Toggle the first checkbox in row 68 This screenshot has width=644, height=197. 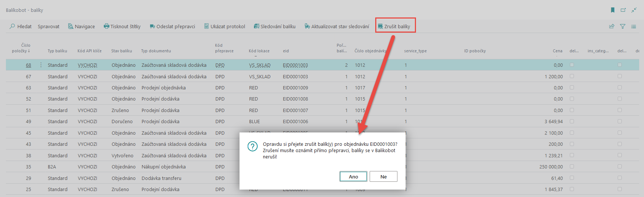coord(572,65)
